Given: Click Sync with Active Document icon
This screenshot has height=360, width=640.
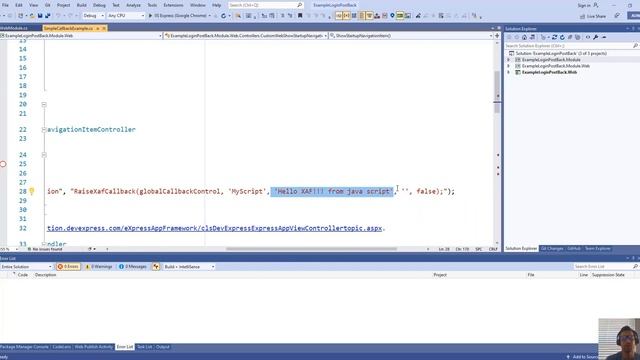Looking at the screenshot, I should tap(554, 37).
